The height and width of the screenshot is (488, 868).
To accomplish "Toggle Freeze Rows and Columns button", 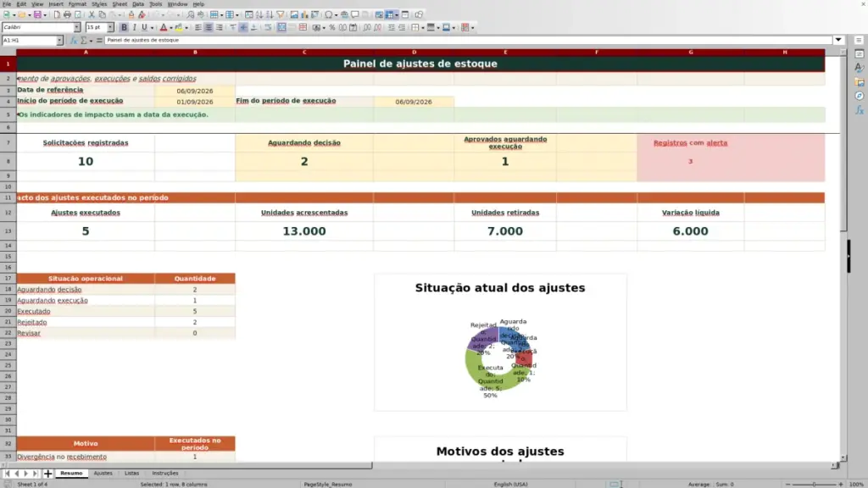I will coord(390,15).
